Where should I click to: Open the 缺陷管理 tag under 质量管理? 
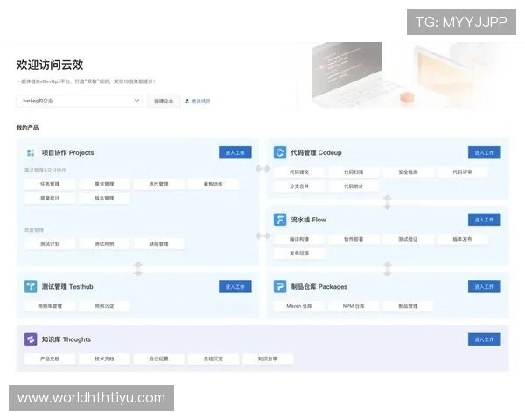click(158, 244)
